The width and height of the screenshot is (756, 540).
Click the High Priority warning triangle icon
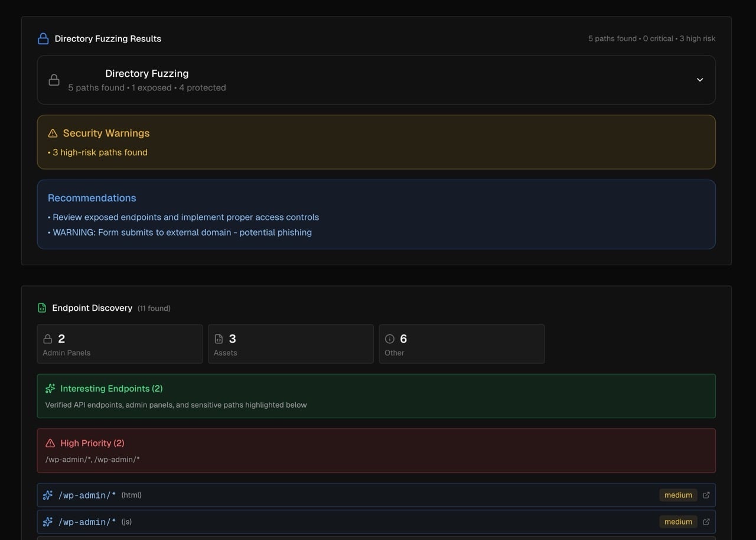click(x=50, y=443)
